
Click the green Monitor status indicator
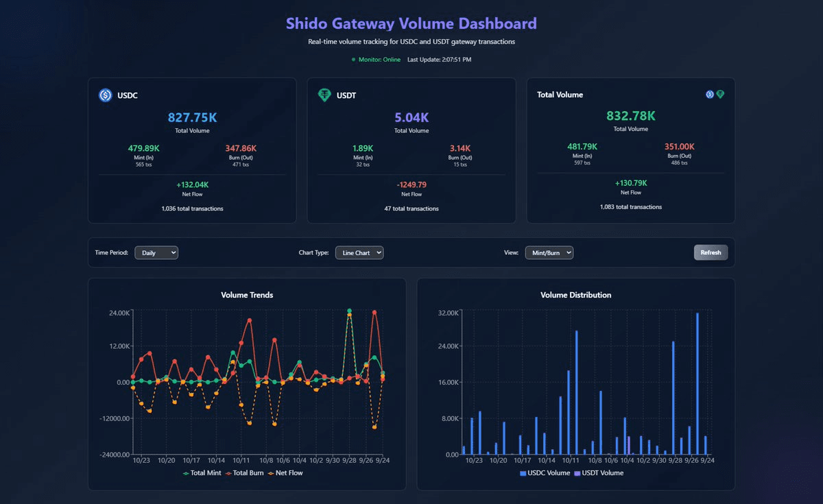(353, 60)
